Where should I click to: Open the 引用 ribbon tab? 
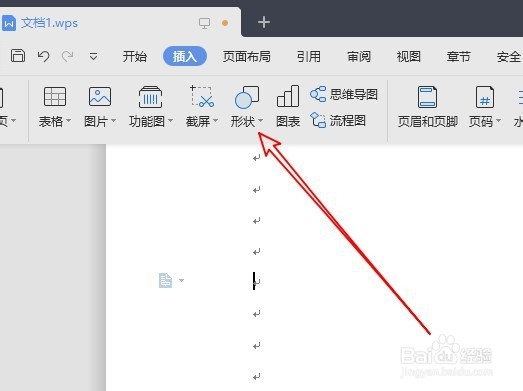[309, 56]
